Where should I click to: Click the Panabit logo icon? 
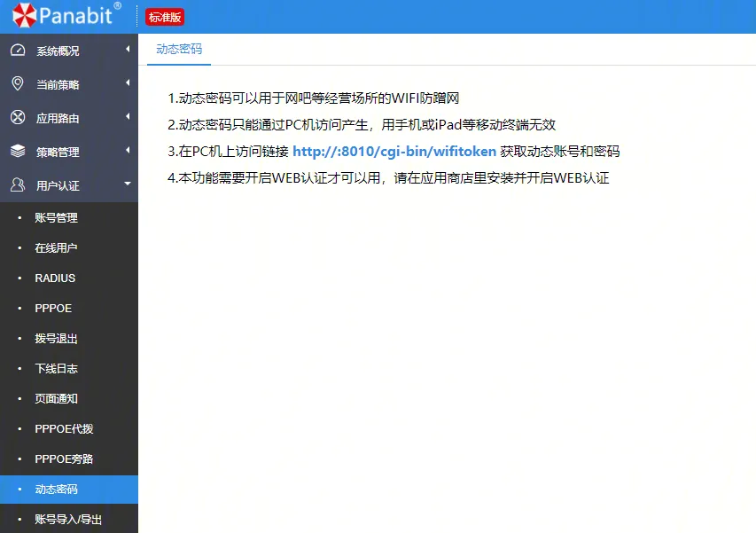[27, 15]
